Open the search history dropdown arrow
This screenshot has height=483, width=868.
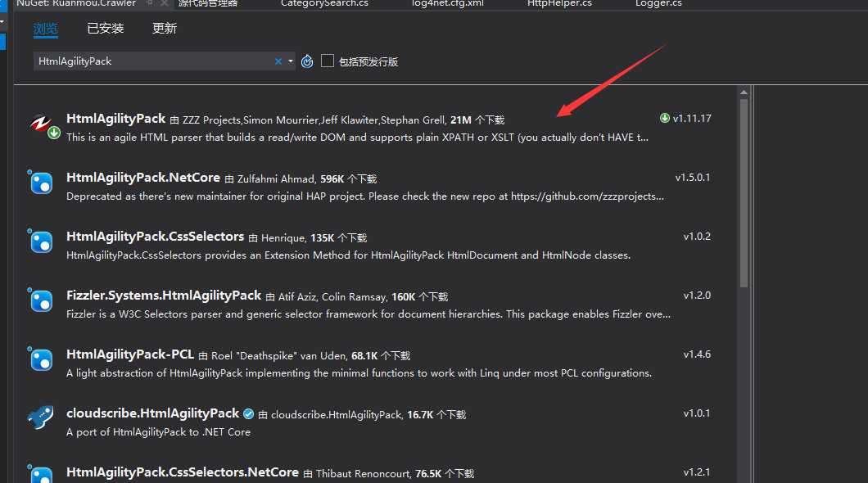pyautogui.click(x=291, y=61)
